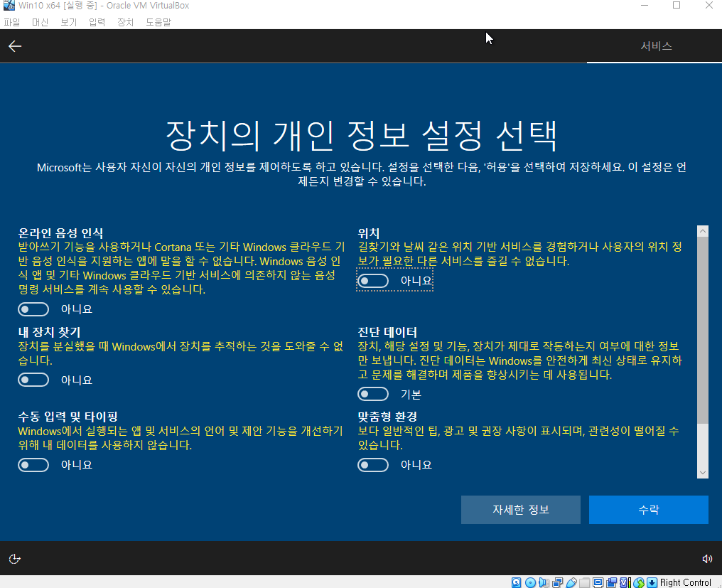Click VirtualBox network status icon
Image resolution: width=722 pixels, height=588 pixels.
pyautogui.click(x=558, y=582)
